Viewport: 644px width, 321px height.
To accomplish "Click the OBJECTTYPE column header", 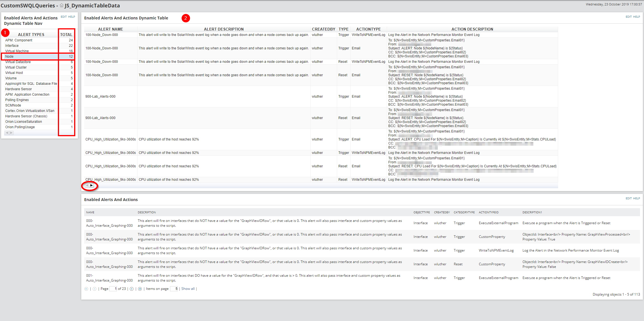I will coord(422,212).
